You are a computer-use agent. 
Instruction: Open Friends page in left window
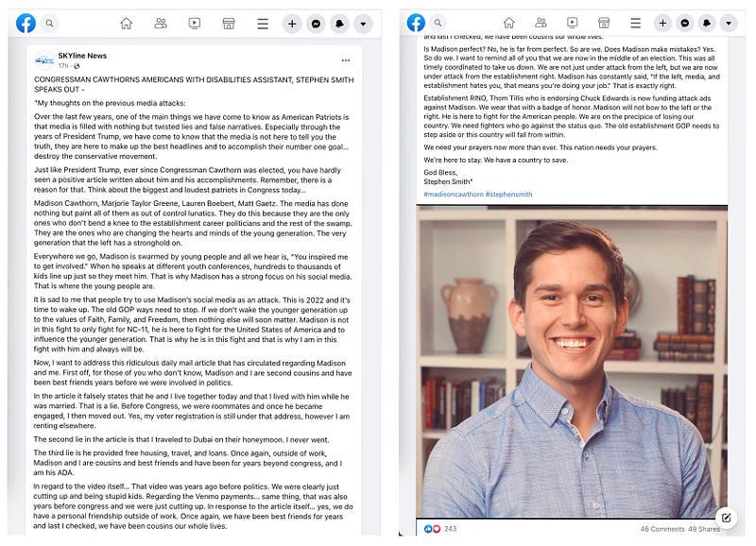click(x=161, y=23)
